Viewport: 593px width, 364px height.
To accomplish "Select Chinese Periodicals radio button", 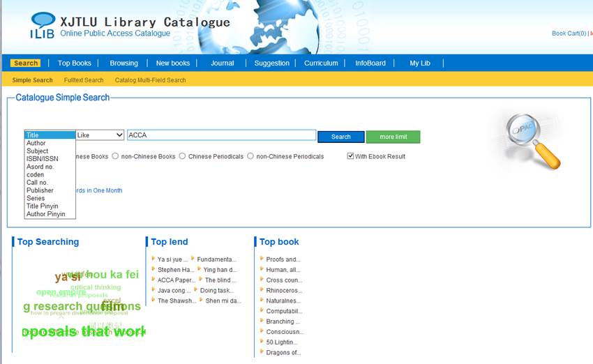I will 182,156.
